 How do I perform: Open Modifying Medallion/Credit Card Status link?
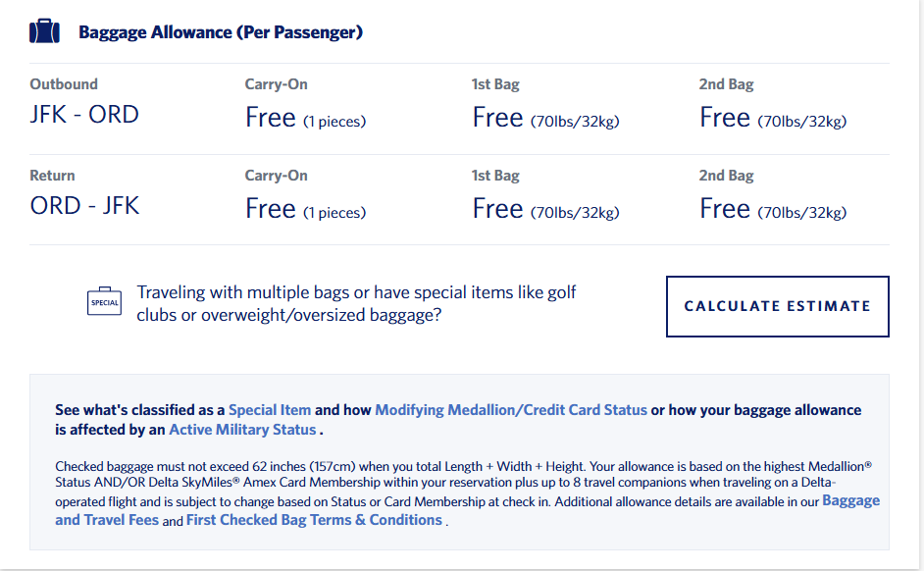click(x=511, y=410)
